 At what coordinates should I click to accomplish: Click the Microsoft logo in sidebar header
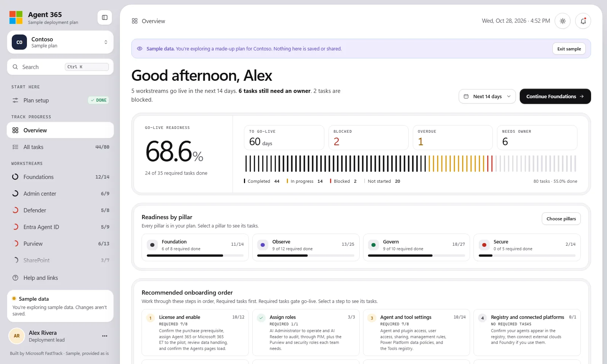(16, 17)
